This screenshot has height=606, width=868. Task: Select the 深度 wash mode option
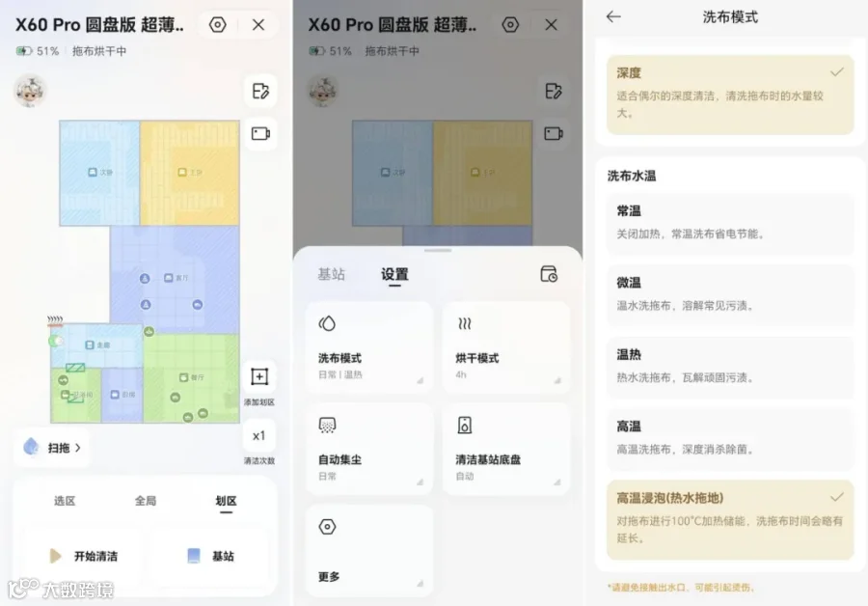tap(730, 95)
